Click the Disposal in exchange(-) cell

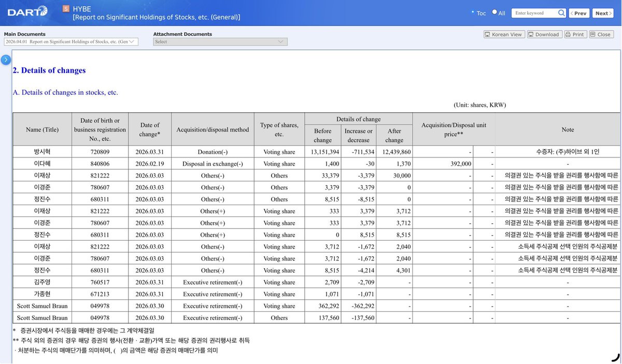click(213, 164)
